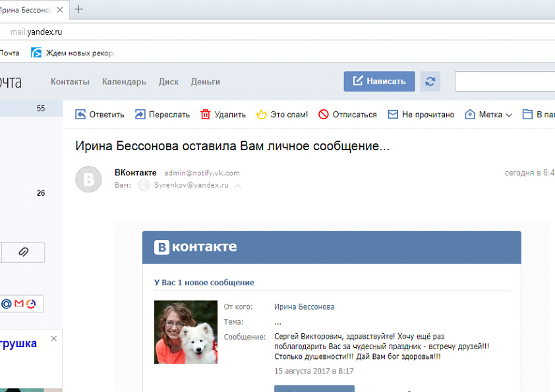Click the Почта bookmark in the bookmarks bar
Image resolution: width=555 pixels, height=392 pixels.
click(9, 53)
